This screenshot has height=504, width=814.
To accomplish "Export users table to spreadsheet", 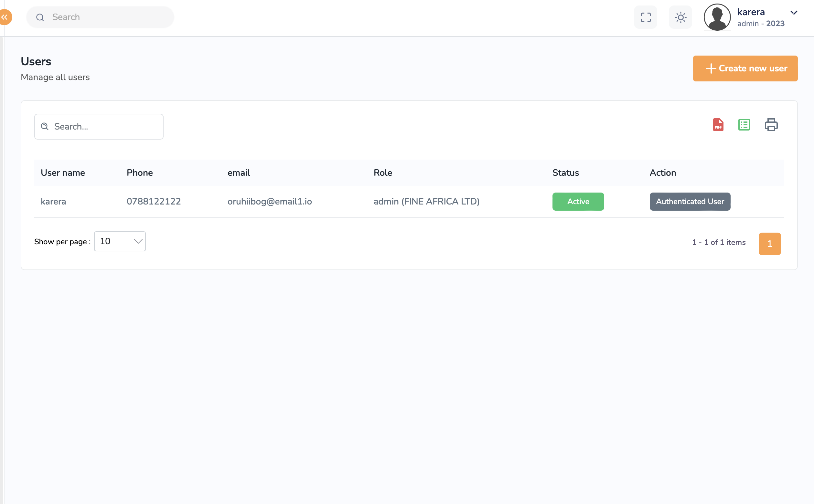I will tap(744, 125).
